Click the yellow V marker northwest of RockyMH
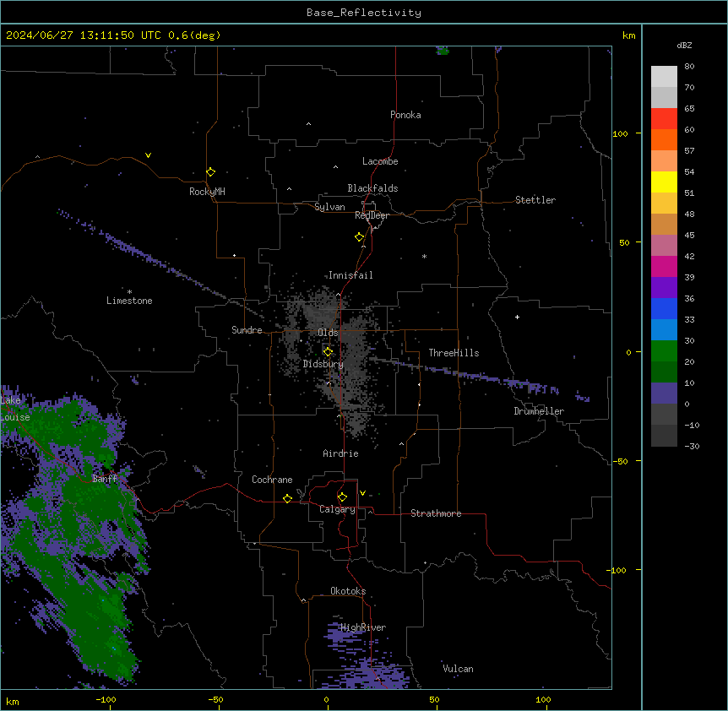 (148, 155)
